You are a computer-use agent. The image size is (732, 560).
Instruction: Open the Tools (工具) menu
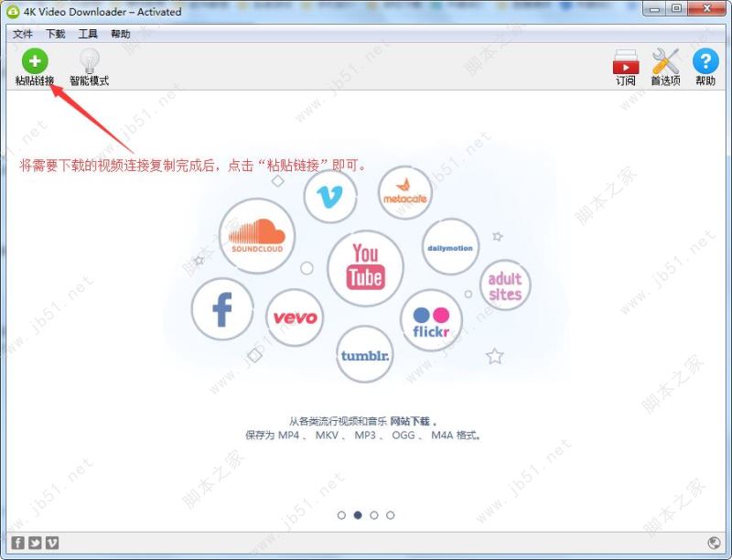[88, 34]
